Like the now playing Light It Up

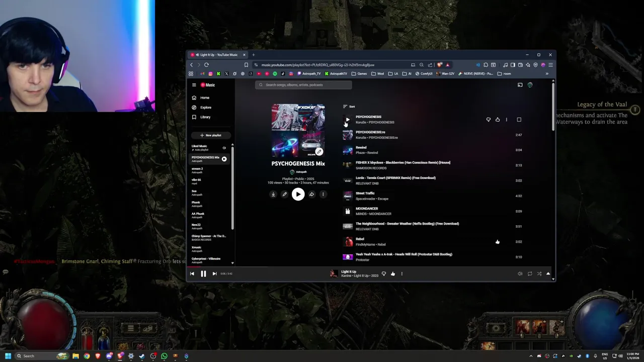pyautogui.click(x=393, y=274)
